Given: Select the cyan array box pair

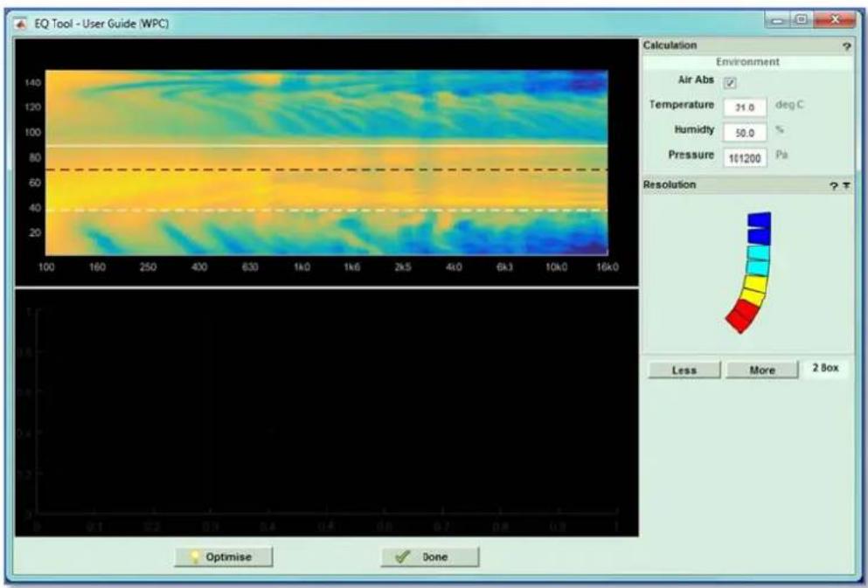Looking at the screenshot, I should tap(758, 260).
